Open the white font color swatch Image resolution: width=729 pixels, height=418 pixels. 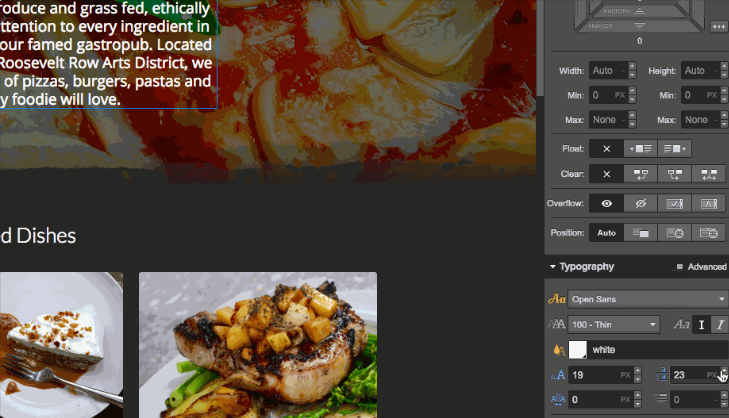[x=578, y=350]
